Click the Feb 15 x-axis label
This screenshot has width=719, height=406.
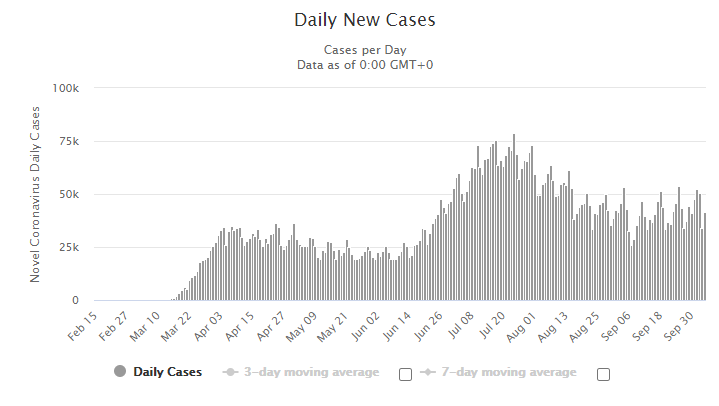pyautogui.click(x=83, y=326)
